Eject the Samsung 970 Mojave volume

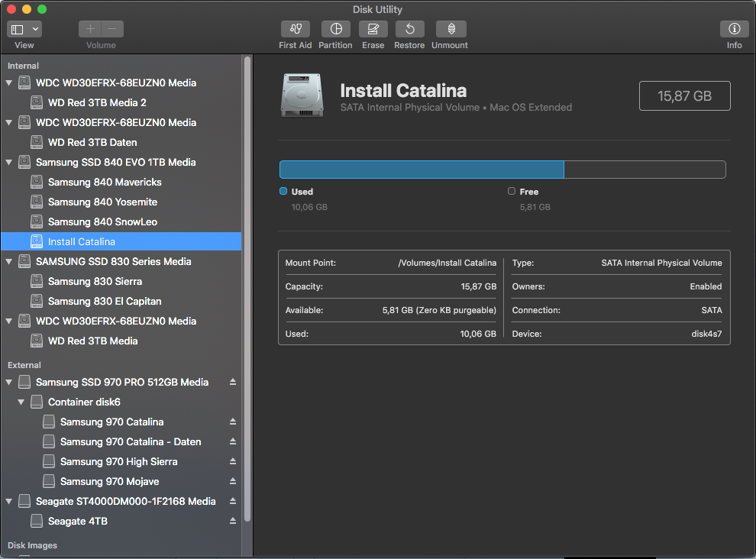[233, 481]
